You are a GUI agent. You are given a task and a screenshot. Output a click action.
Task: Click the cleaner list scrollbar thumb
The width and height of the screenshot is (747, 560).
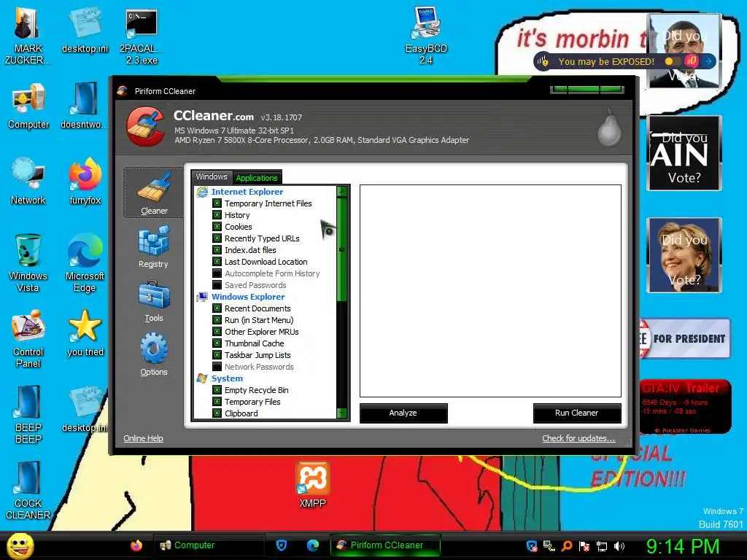pos(341,249)
